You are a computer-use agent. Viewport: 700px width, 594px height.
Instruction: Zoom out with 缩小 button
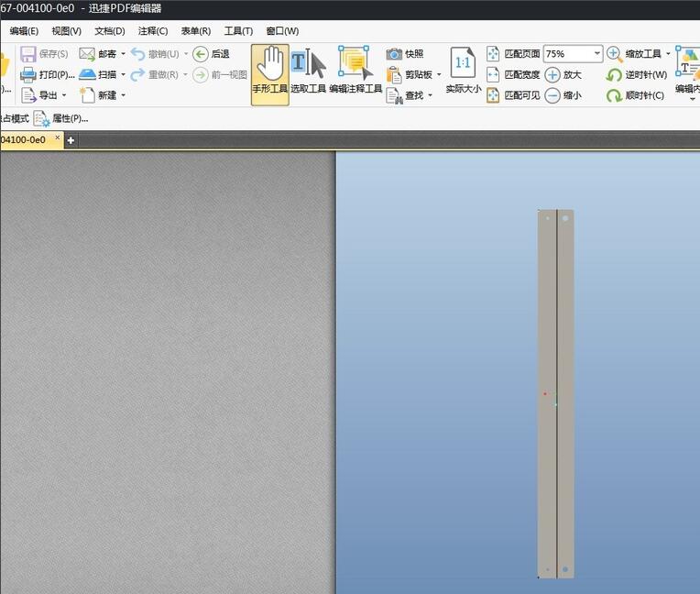point(552,95)
